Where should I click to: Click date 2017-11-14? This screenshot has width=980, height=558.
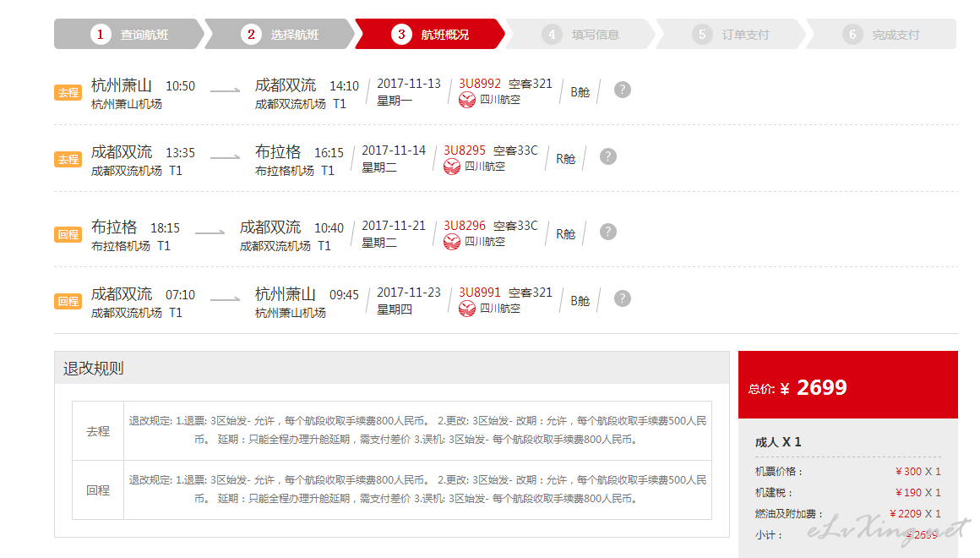[394, 150]
